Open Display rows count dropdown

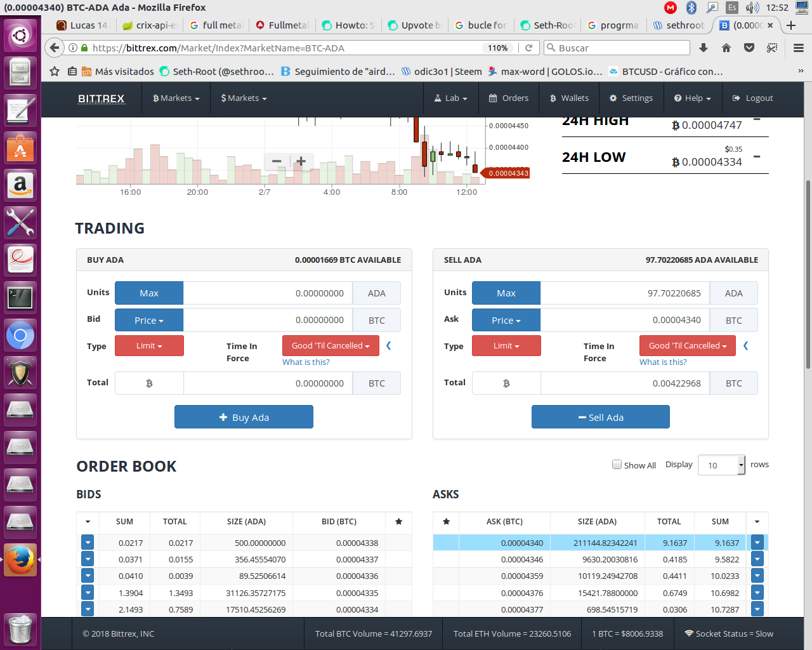coord(722,465)
